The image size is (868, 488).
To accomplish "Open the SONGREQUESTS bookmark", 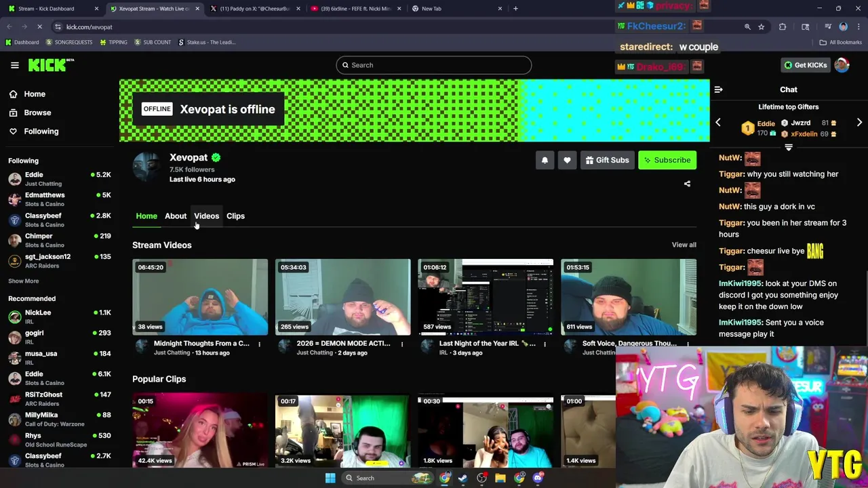I will 69,42.
